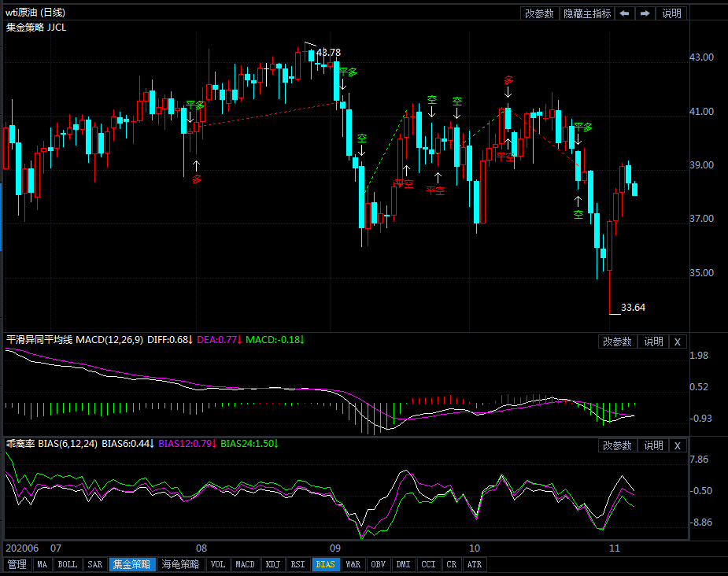Open 改参数 for the BIAS panel
This screenshot has height=576, width=728.
pyautogui.click(x=618, y=445)
